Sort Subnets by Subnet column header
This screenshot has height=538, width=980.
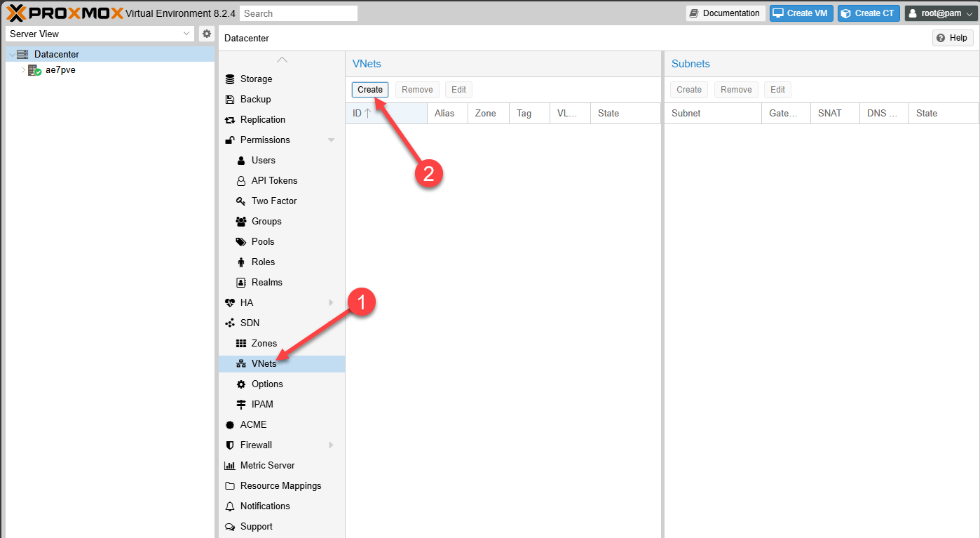713,114
